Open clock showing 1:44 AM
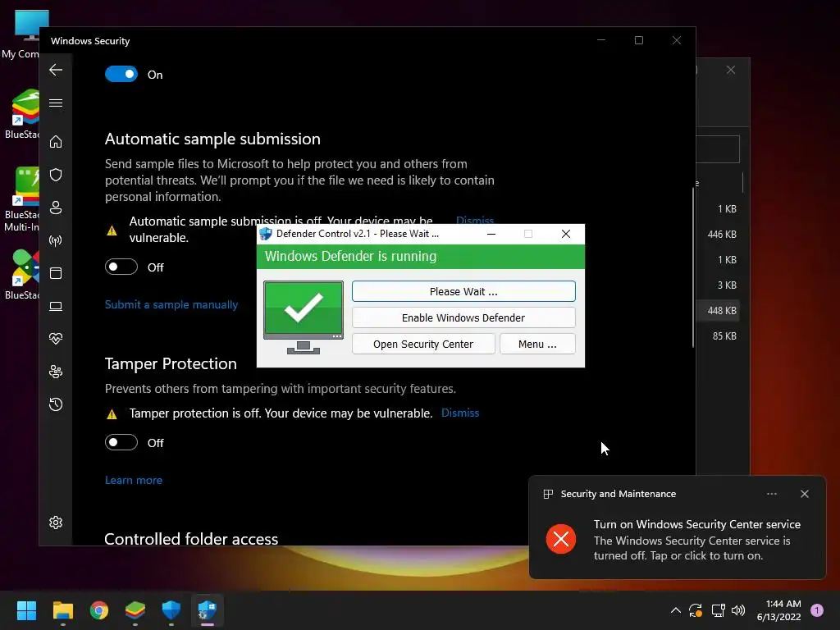 pyautogui.click(x=778, y=610)
